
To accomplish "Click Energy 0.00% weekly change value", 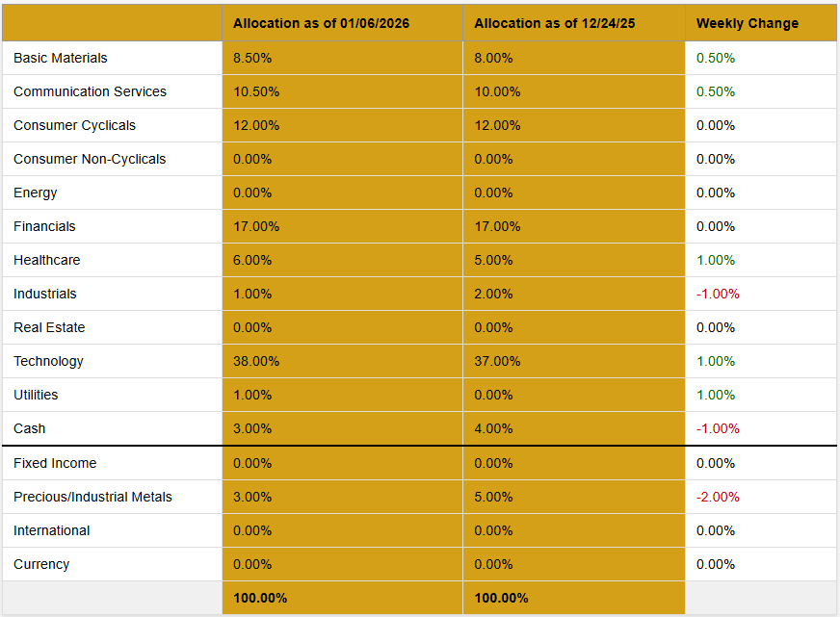I will pyautogui.click(x=715, y=193).
